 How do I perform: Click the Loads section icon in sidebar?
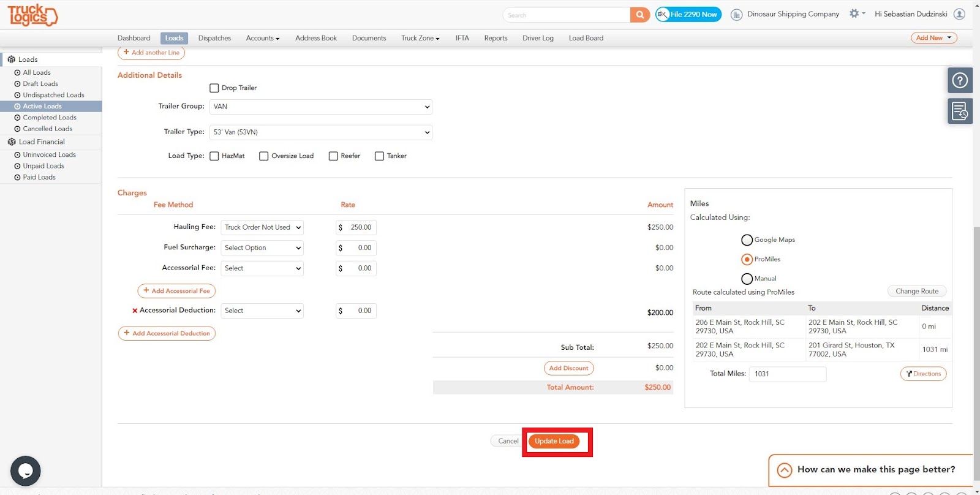coord(12,59)
